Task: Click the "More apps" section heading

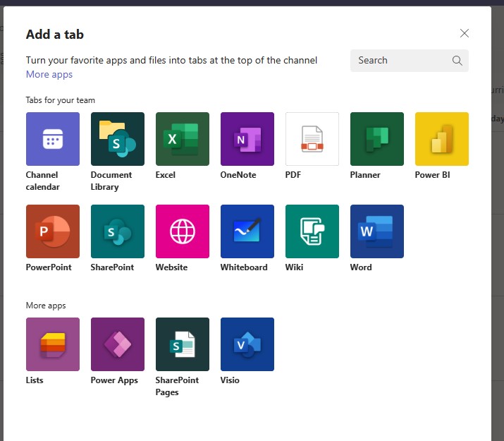Action: (x=46, y=306)
